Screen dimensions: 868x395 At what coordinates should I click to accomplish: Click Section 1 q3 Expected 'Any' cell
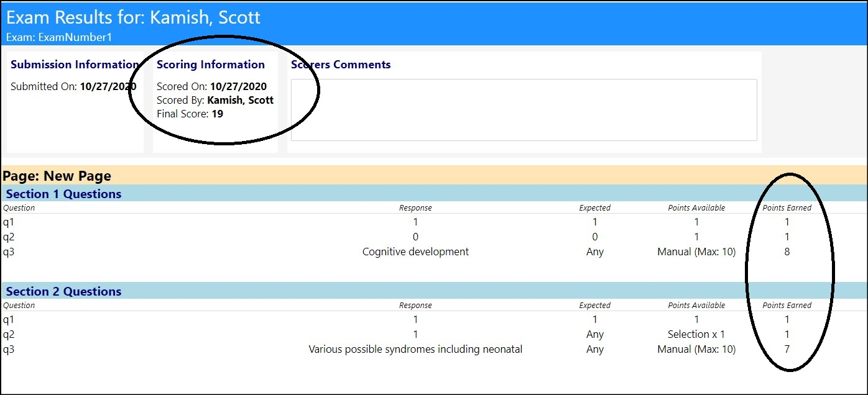point(595,252)
